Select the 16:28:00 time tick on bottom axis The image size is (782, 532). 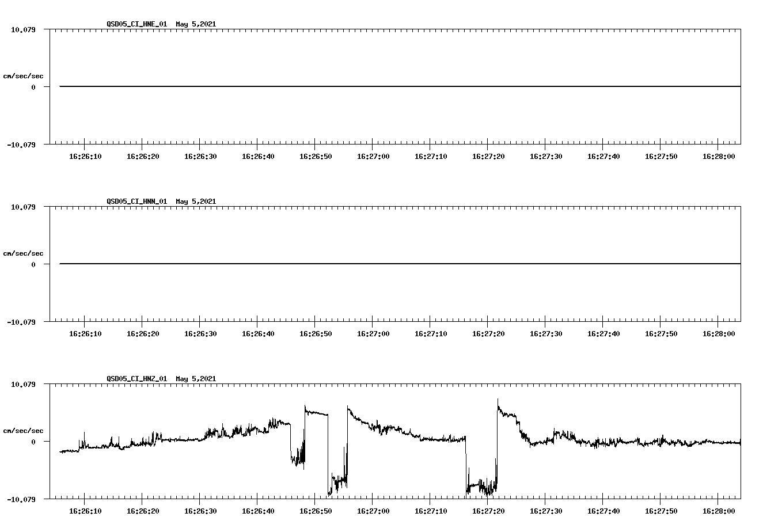point(720,510)
